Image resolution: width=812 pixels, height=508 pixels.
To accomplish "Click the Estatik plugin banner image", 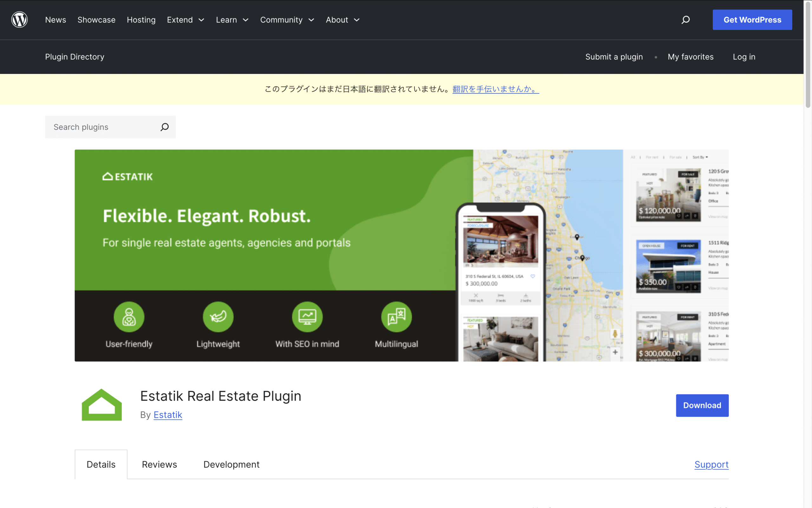I will 402,255.
